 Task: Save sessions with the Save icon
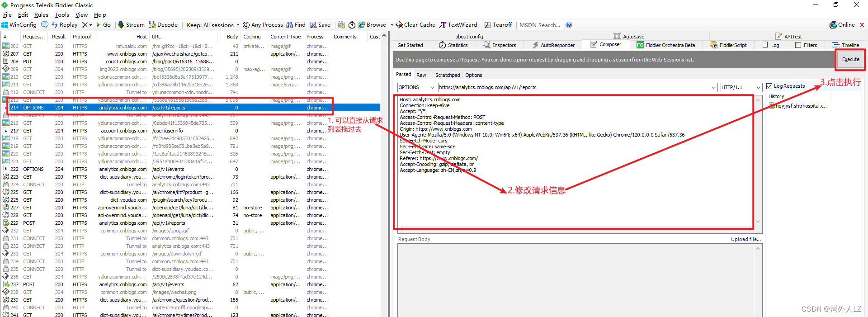point(320,25)
